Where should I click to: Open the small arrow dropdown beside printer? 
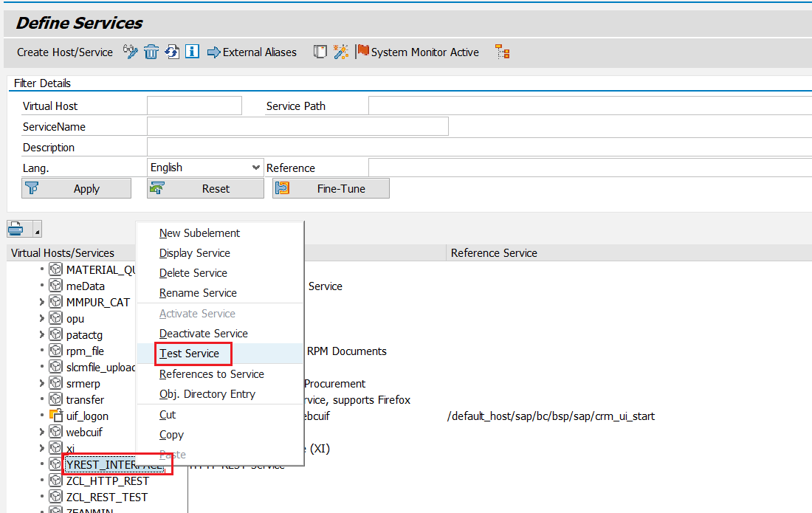(37, 230)
